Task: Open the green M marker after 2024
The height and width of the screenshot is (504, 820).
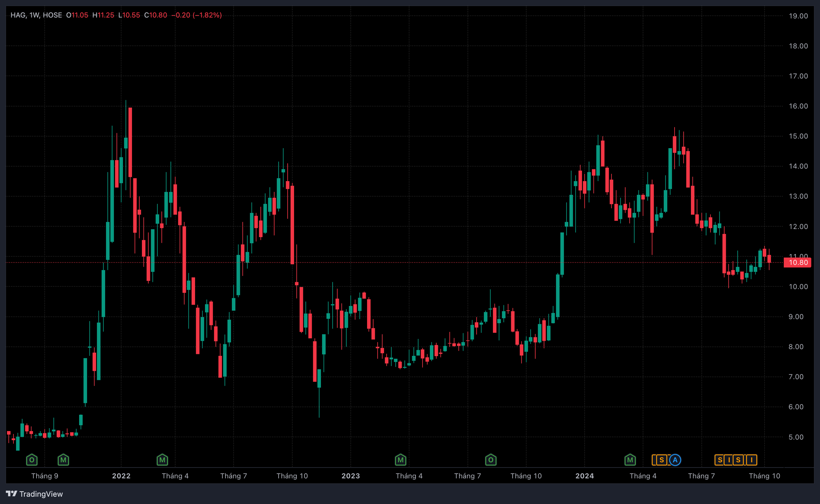Action: [x=630, y=460]
